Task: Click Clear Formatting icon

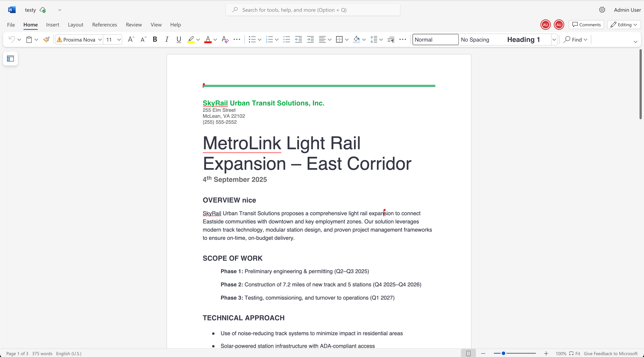Action: click(x=225, y=40)
